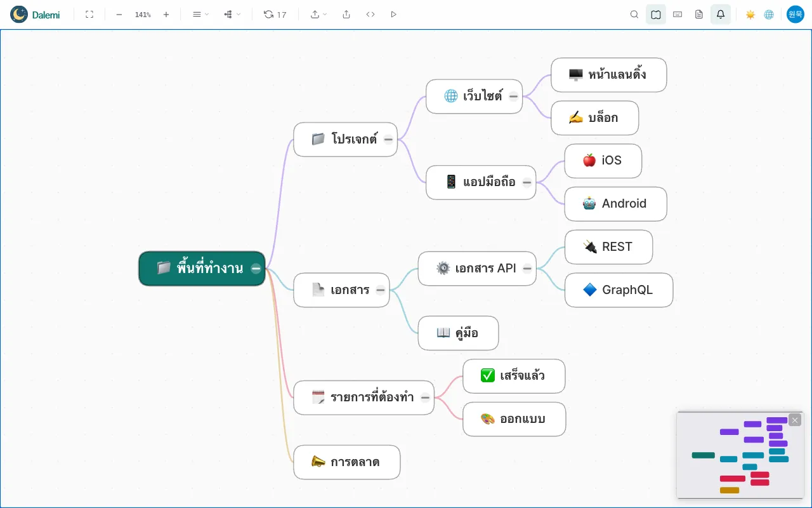
Task: Open the language globe icon
Action: (x=769, y=14)
